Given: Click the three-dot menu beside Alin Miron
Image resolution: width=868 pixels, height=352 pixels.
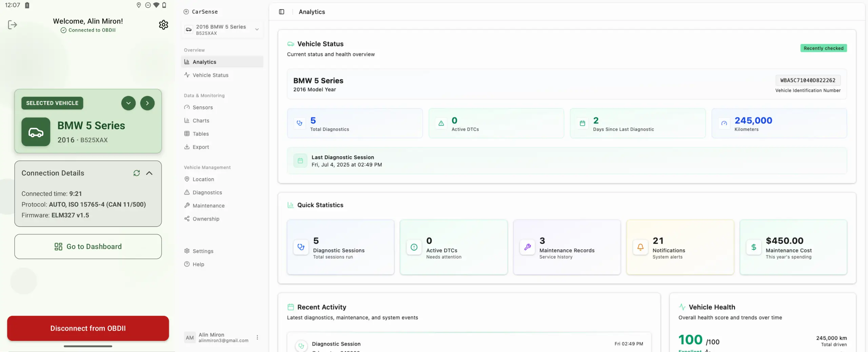Looking at the screenshot, I should [257, 337].
